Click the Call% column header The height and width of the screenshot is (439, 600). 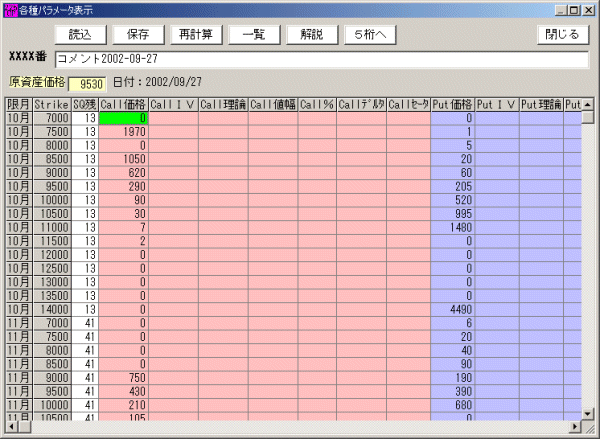(317, 104)
